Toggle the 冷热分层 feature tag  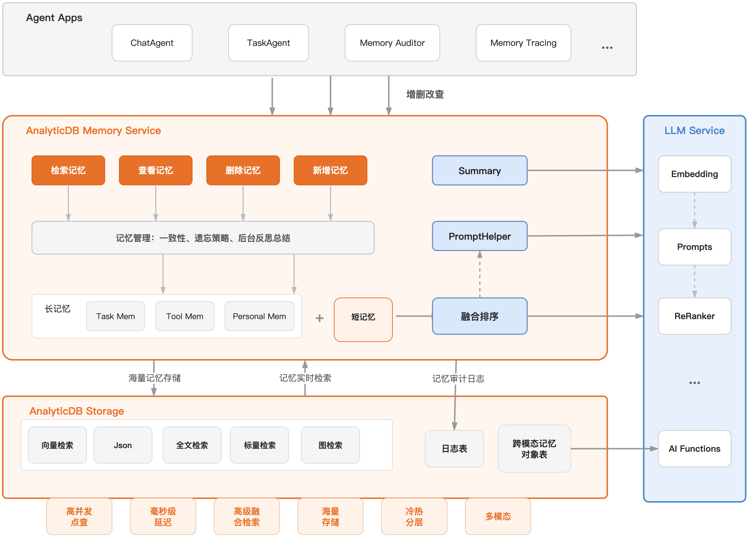(x=414, y=516)
